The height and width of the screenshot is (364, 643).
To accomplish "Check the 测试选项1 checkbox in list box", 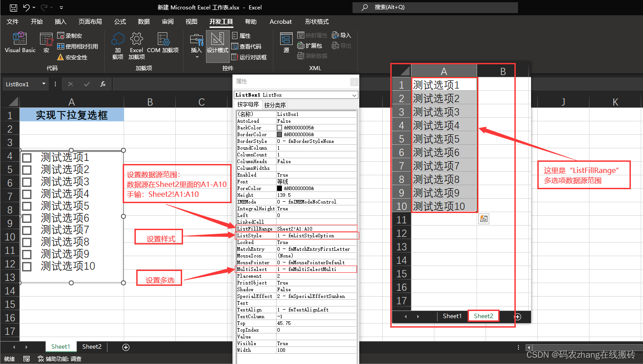I will point(27,158).
